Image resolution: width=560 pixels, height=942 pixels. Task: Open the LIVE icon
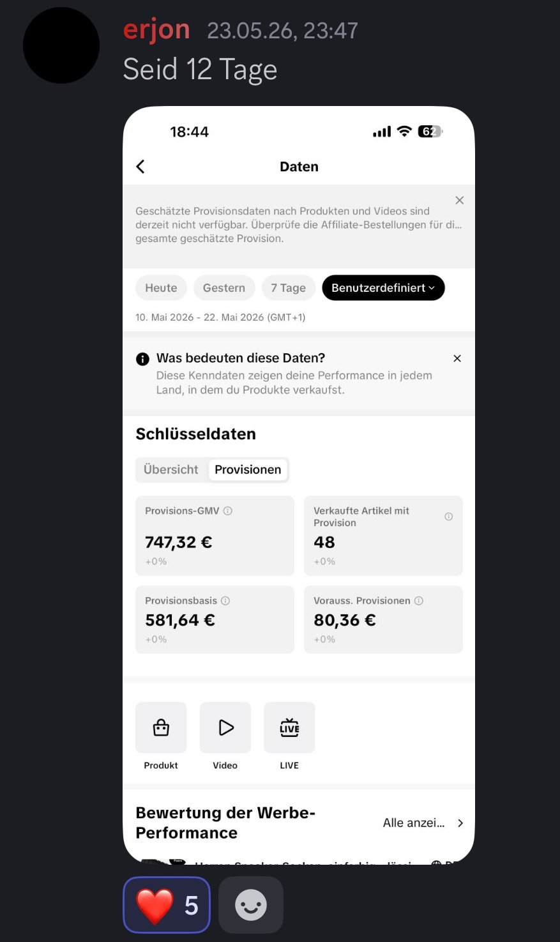(289, 727)
